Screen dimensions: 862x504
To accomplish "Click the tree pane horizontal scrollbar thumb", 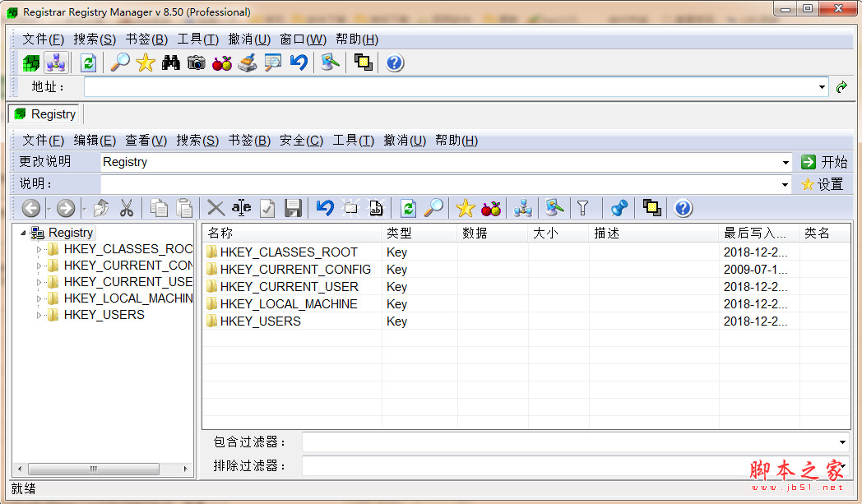I will pos(94,469).
